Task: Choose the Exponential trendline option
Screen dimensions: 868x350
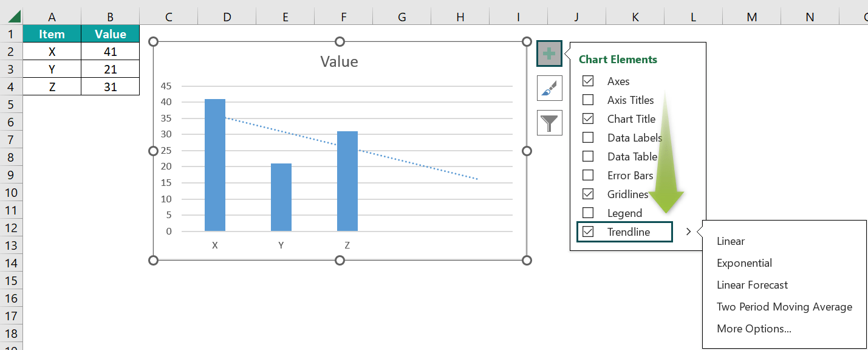Action: 744,263
